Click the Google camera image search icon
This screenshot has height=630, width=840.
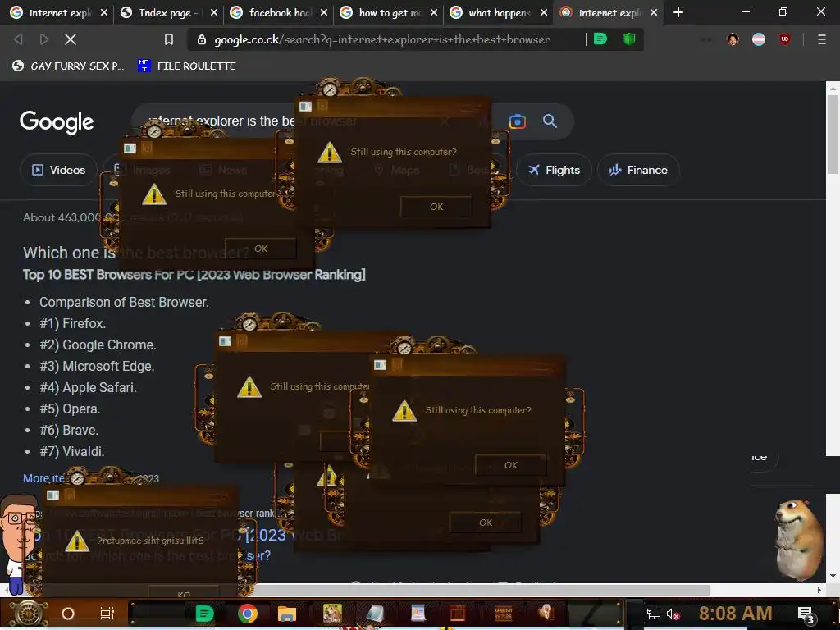coord(517,121)
